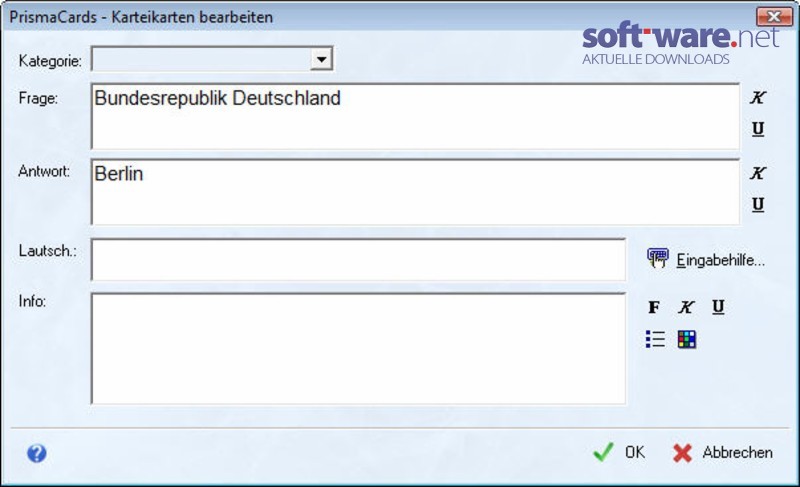Underline Info text with U icon
This screenshot has width=800, height=487.
click(x=718, y=306)
